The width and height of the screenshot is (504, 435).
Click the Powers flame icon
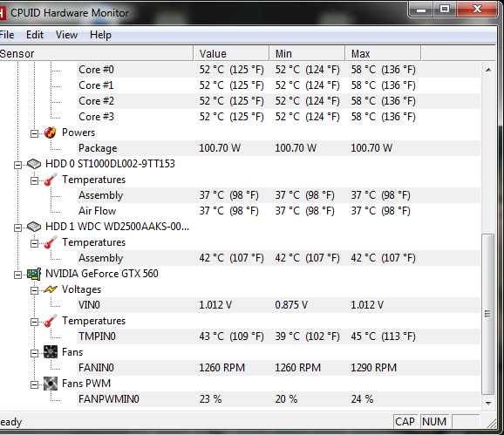(51, 133)
